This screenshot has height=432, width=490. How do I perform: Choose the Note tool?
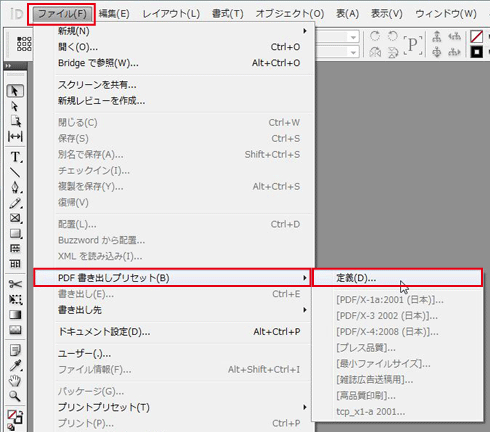coord(15,350)
